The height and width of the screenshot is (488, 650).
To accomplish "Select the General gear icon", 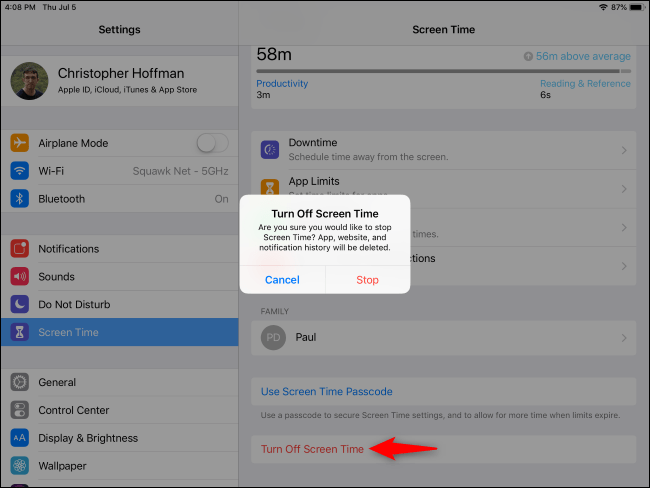I will (x=20, y=382).
